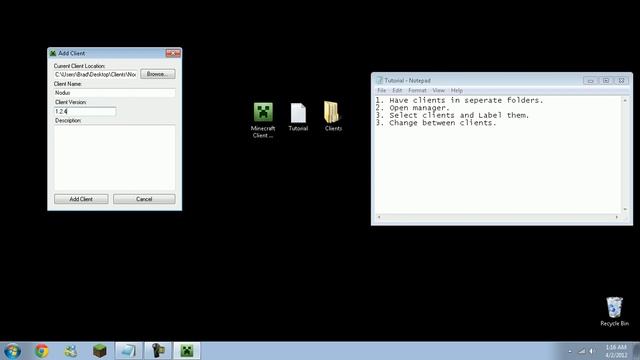Minimize the Tutorial Notepad window
Screen dimensions: 640x360
(x=590, y=81)
